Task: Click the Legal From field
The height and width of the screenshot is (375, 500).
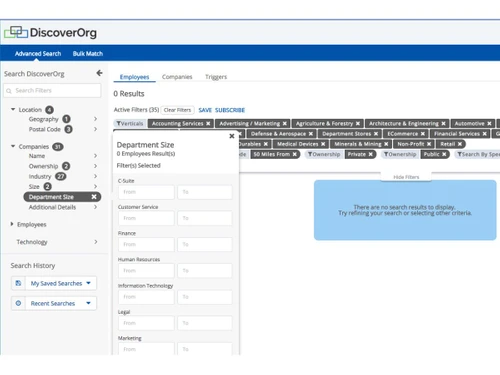Action: (x=146, y=323)
